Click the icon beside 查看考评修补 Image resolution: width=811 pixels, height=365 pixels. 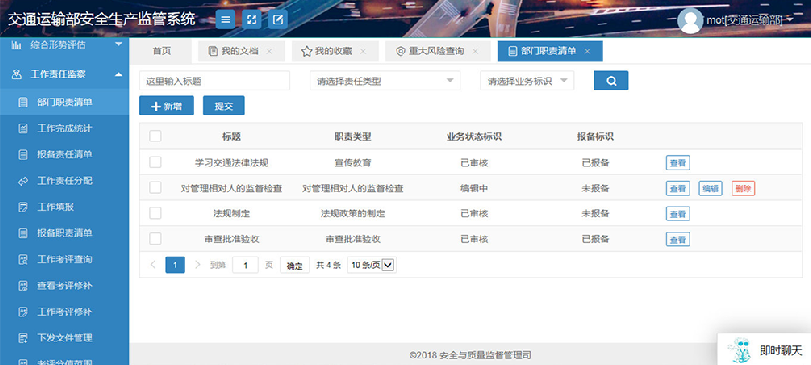tap(23, 286)
